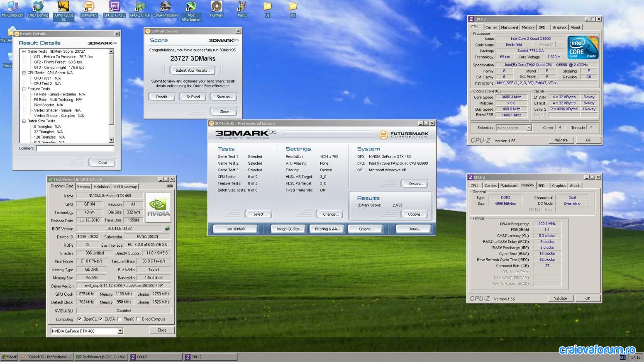Click the GPU-Z screenshot camera icon
Viewport: 644px width, 362px height.
[x=170, y=186]
